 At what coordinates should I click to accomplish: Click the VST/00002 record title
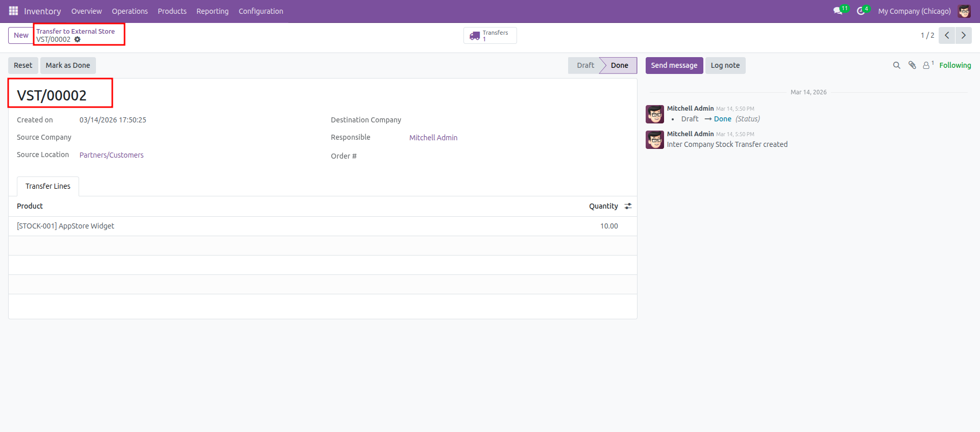[52, 95]
